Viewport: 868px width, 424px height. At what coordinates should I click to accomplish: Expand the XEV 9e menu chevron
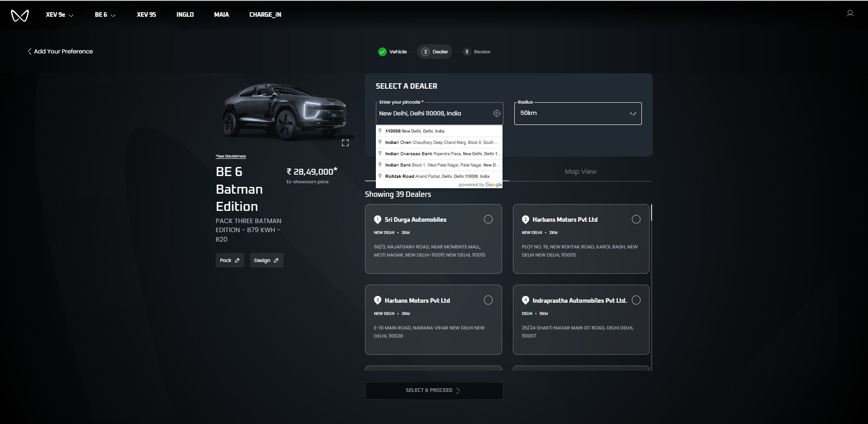[71, 15]
